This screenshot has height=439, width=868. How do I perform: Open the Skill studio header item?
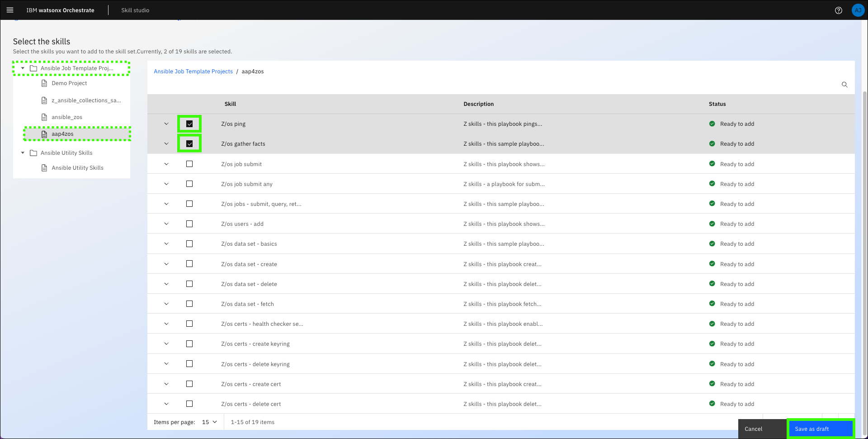click(x=135, y=10)
